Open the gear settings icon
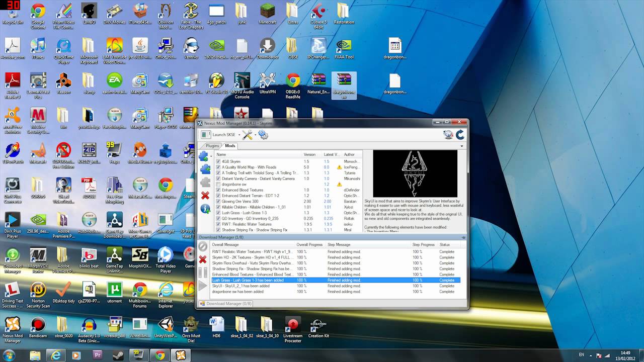 263,135
